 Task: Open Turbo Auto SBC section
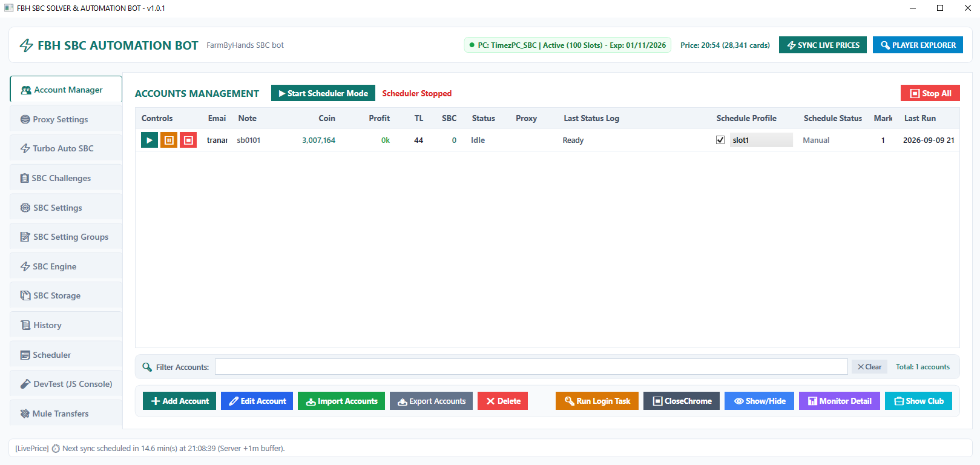coord(66,148)
